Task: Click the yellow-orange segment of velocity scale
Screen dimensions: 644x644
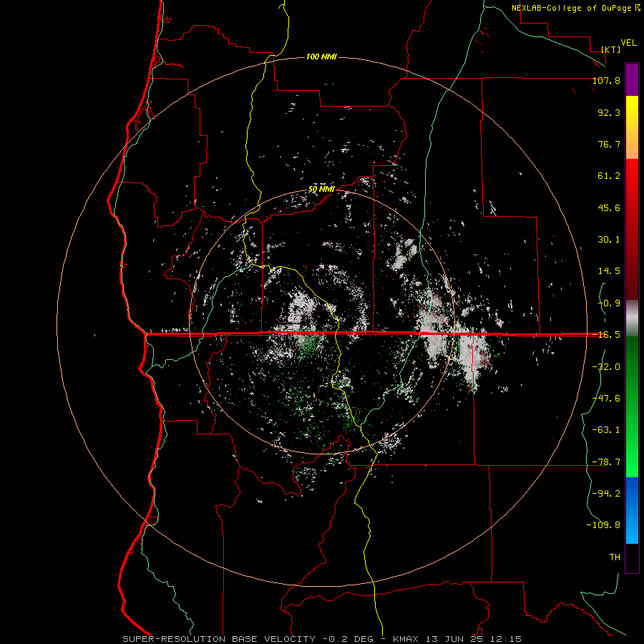Action: pos(632,127)
